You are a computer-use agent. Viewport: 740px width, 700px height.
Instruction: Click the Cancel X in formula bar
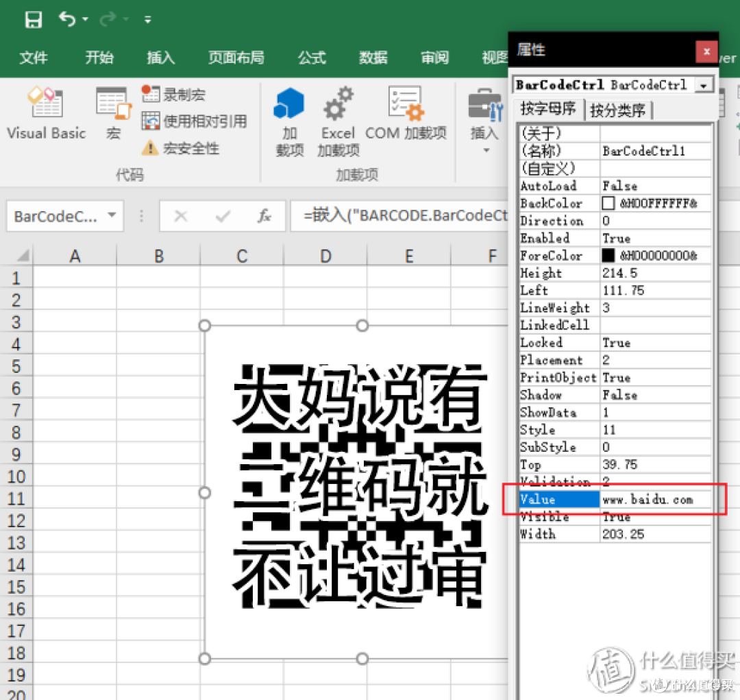click(181, 217)
